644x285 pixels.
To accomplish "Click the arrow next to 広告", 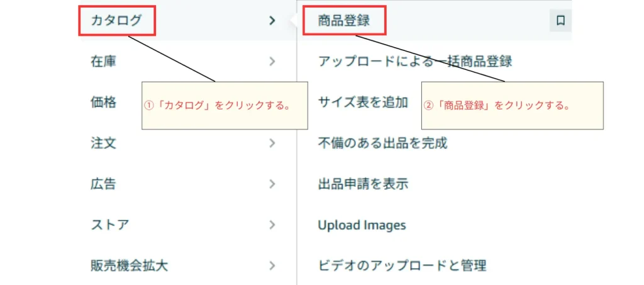I will [x=272, y=184].
